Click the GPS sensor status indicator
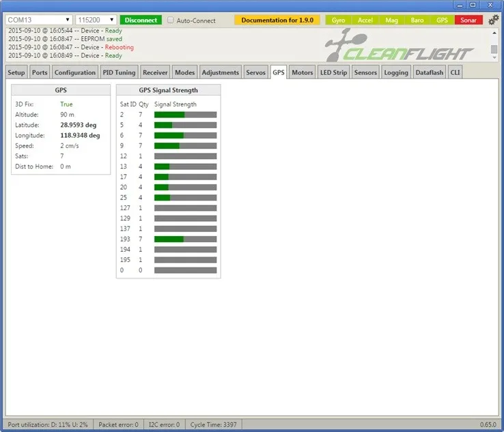The image size is (504, 432). (x=442, y=20)
